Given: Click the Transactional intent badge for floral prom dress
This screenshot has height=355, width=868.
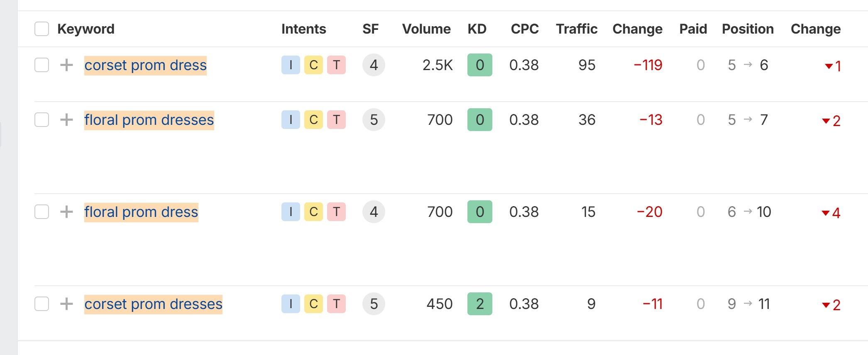Looking at the screenshot, I should click(x=336, y=212).
